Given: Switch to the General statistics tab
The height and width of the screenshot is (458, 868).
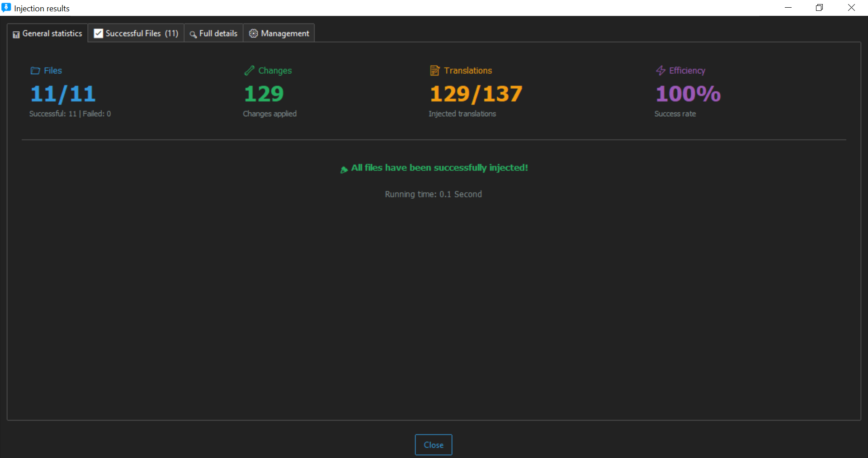Looking at the screenshot, I should 47,33.
